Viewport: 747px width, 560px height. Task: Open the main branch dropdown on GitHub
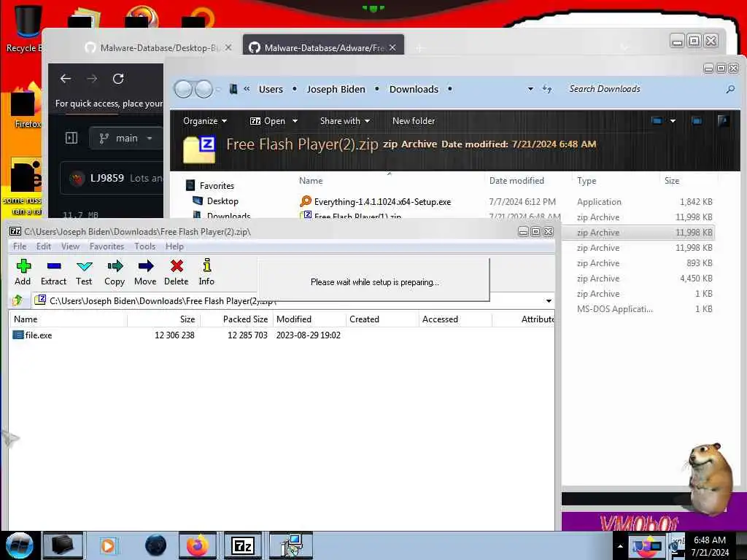click(126, 139)
